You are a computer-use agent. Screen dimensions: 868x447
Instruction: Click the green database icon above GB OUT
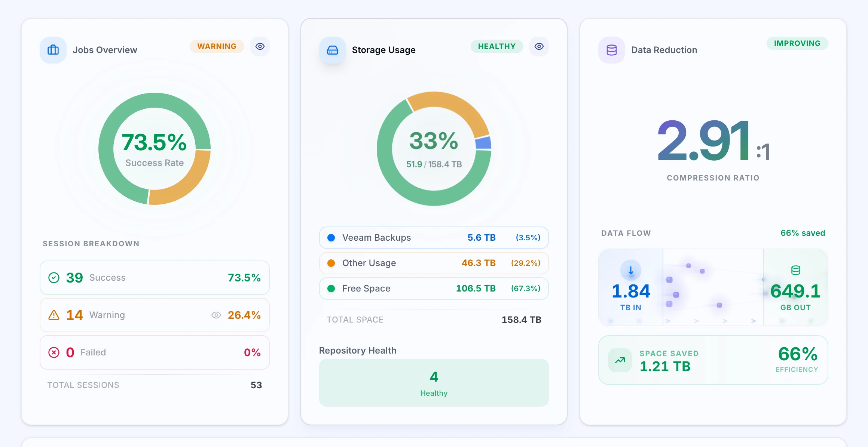click(x=796, y=270)
